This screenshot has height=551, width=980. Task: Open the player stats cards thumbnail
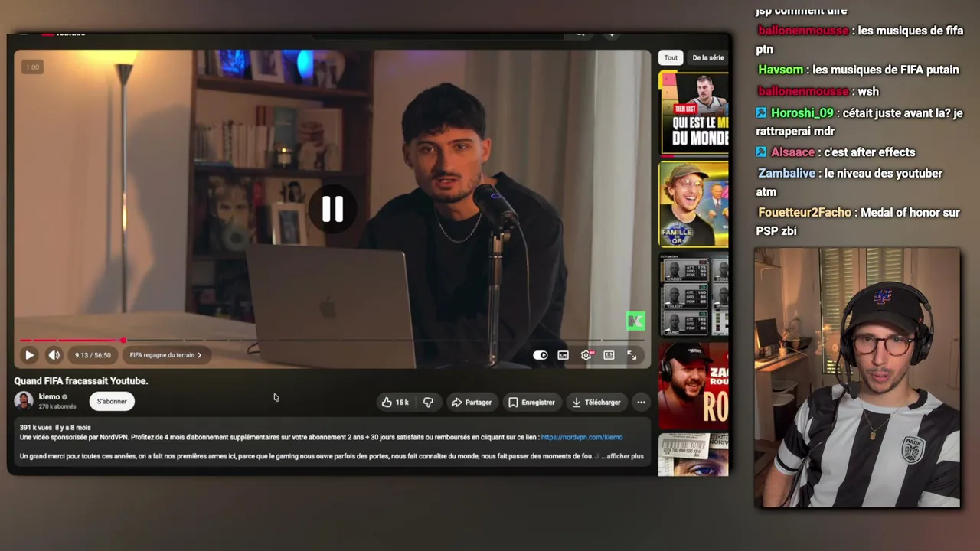pyautogui.click(x=694, y=295)
